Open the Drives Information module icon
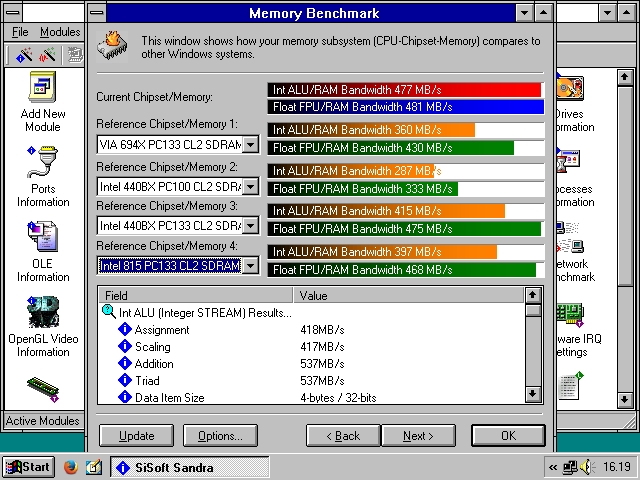640x480 pixels. pos(570,88)
